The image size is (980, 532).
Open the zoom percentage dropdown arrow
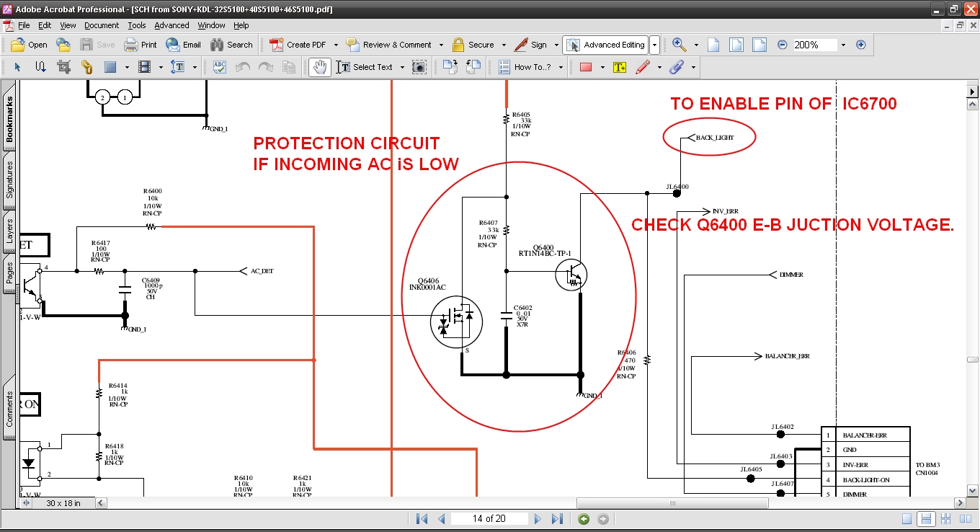(842, 45)
